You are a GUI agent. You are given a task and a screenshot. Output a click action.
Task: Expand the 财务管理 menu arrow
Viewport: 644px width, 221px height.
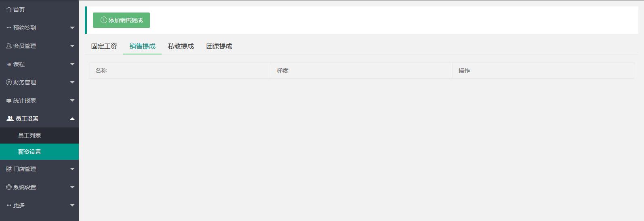tap(72, 82)
